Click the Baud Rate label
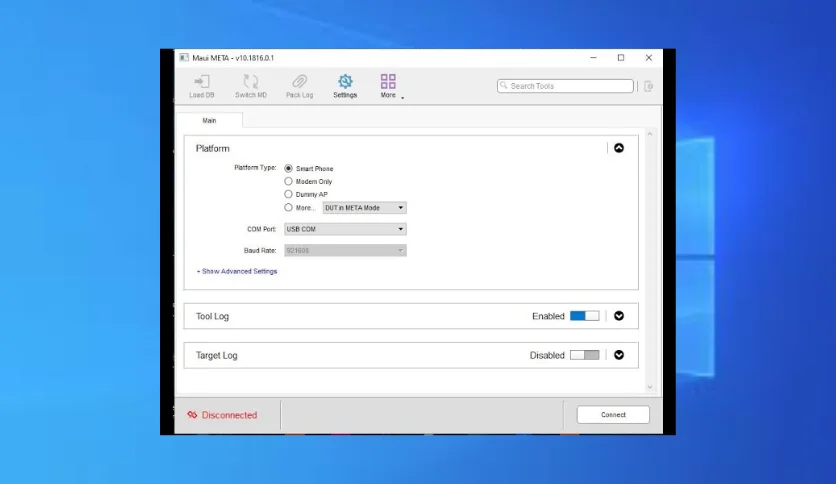Viewport: 836px width, 484px height. click(260, 251)
